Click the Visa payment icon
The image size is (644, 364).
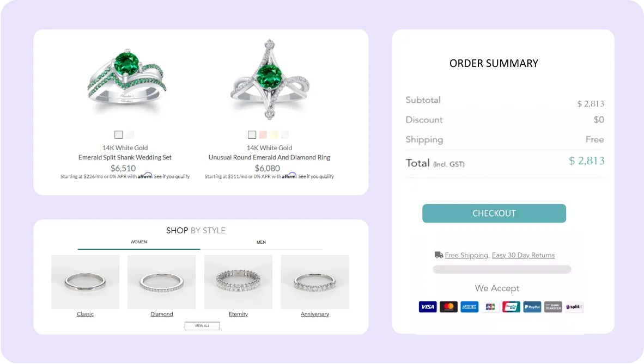pyautogui.click(x=428, y=306)
